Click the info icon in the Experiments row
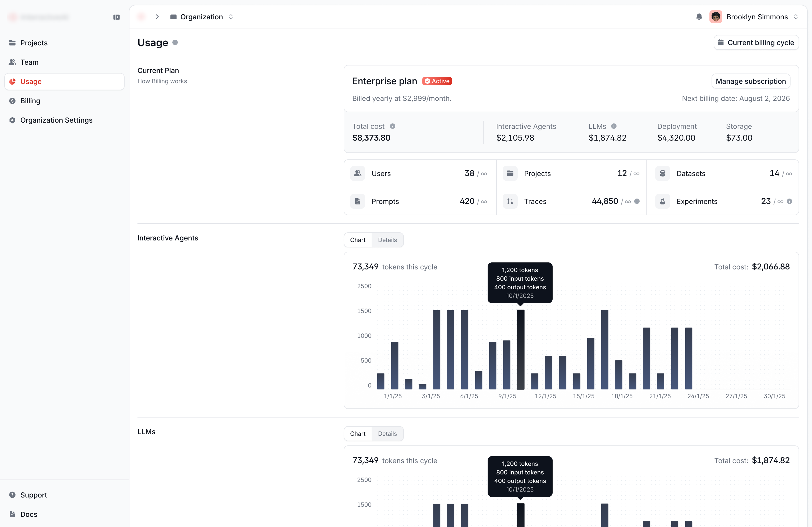This screenshot has width=812, height=527. pos(789,201)
